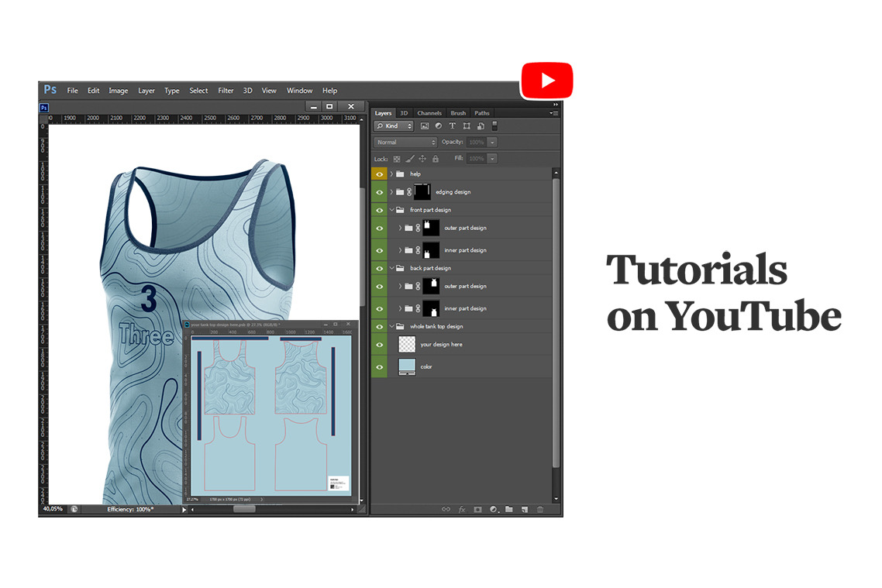Image resolution: width=882 pixels, height=588 pixels.
Task: Open the Normal blend mode dropdown
Action: pyautogui.click(x=406, y=143)
